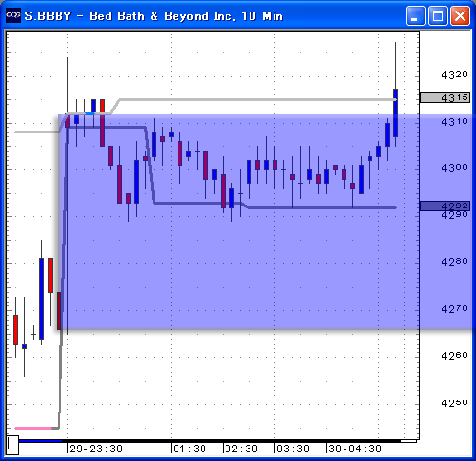
Task: Click the 4310 price axis label
Action: [455, 122]
